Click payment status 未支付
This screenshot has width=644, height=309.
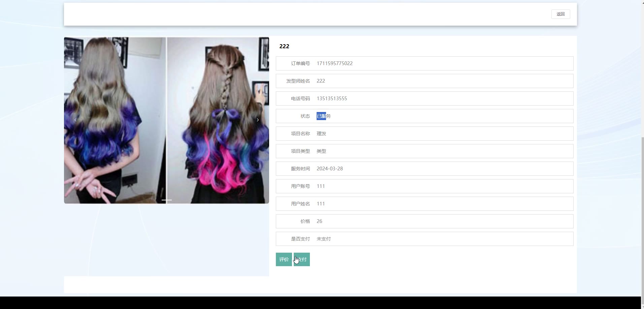point(324,239)
